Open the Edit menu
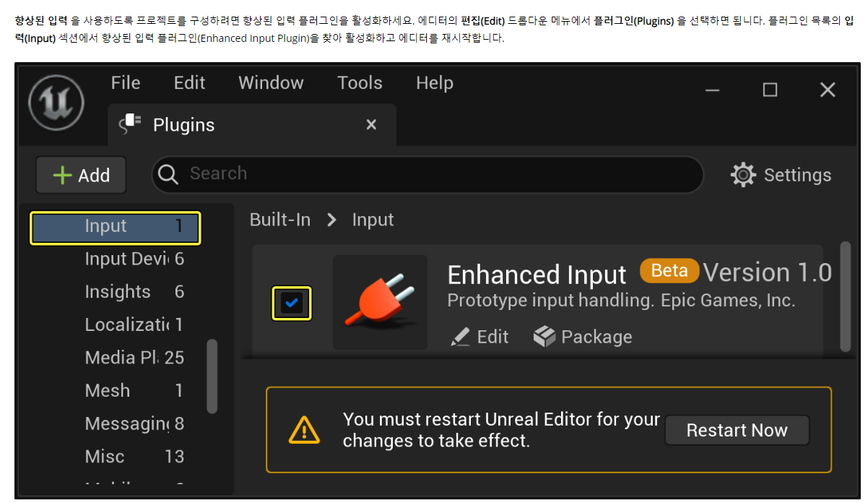Image resolution: width=868 pixels, height=503 pixels. (189, 83)
